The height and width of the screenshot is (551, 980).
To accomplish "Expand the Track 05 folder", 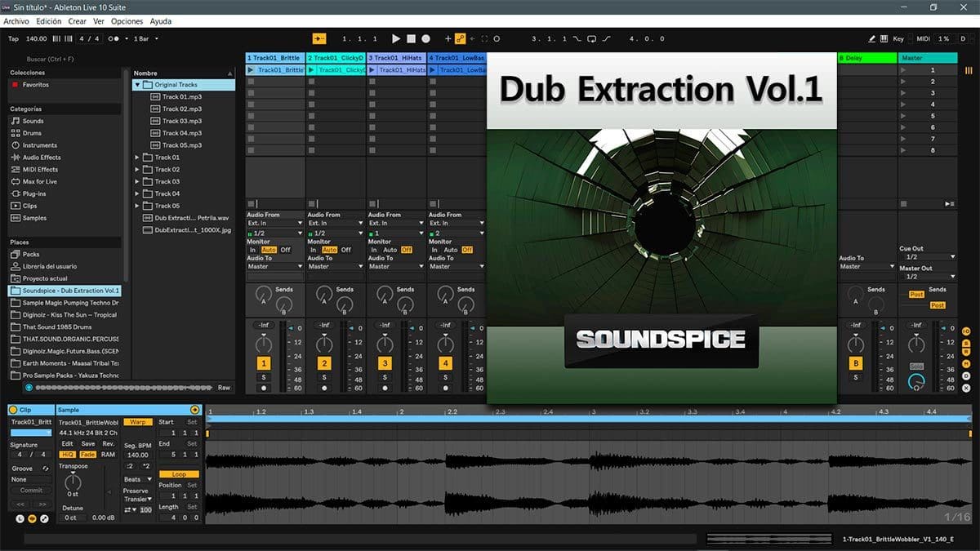I will [137, 206].
